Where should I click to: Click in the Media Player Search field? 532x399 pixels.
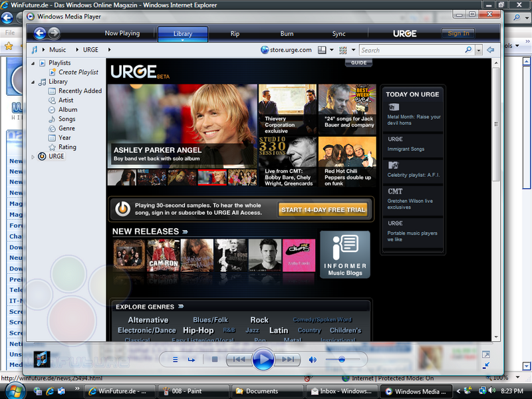point(412,51)
